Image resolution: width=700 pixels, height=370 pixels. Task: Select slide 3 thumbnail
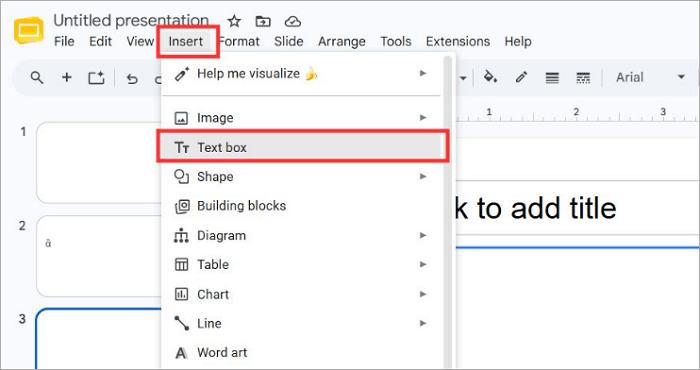coord(99,338)
